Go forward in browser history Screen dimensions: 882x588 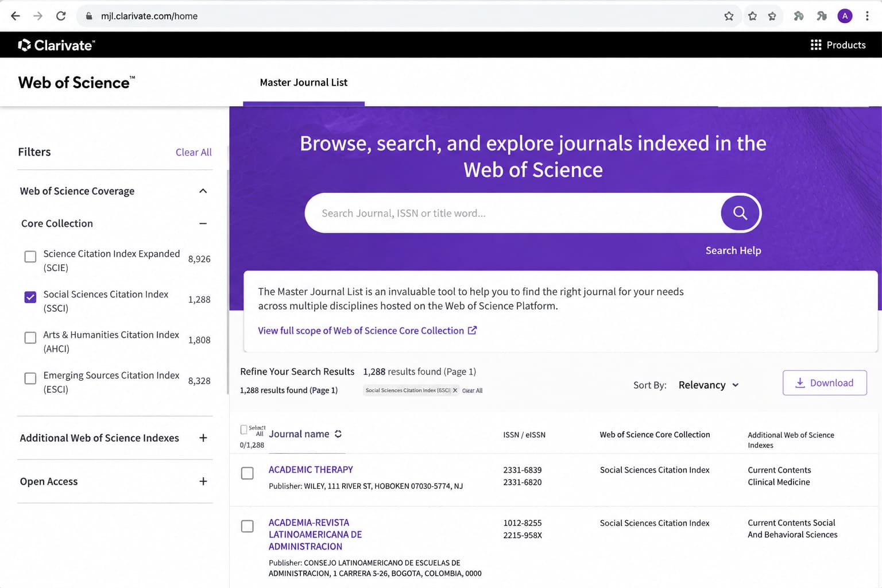click(x=38, y=16)
